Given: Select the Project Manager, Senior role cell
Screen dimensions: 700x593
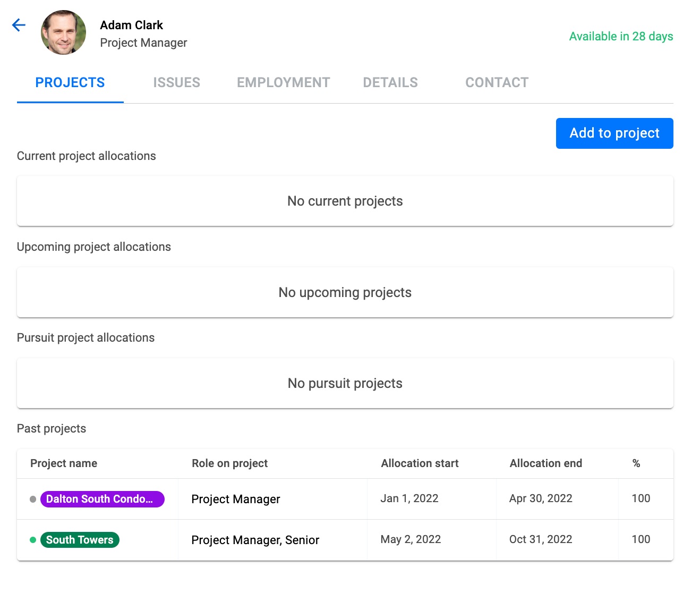Looking at the screenshot, I should pyautogui.click(x=255, y=540).
